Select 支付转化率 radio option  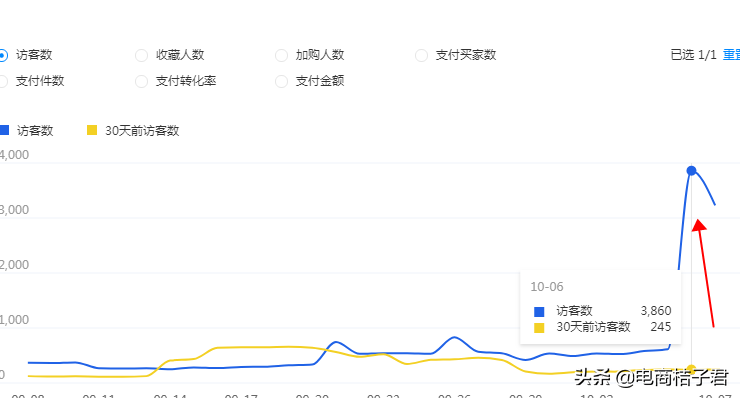pos(142,81)
